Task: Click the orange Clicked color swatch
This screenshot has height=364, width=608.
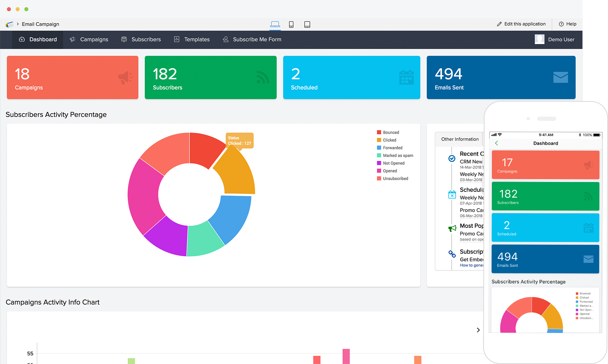Action: pos(379,140)
